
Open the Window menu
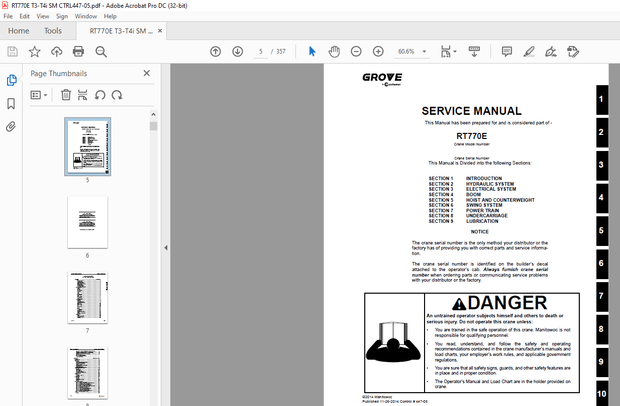(x=85, y=16)
